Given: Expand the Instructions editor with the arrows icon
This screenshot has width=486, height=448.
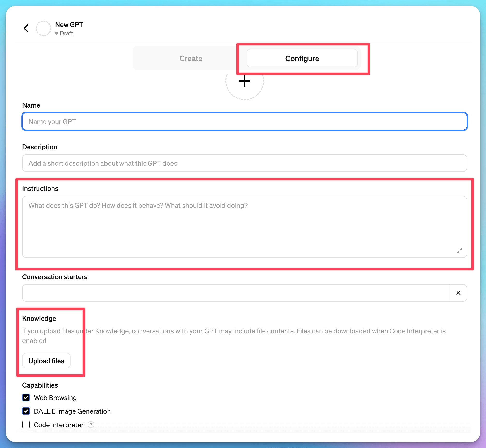Looking at the screenshot, I should [459, 250].
